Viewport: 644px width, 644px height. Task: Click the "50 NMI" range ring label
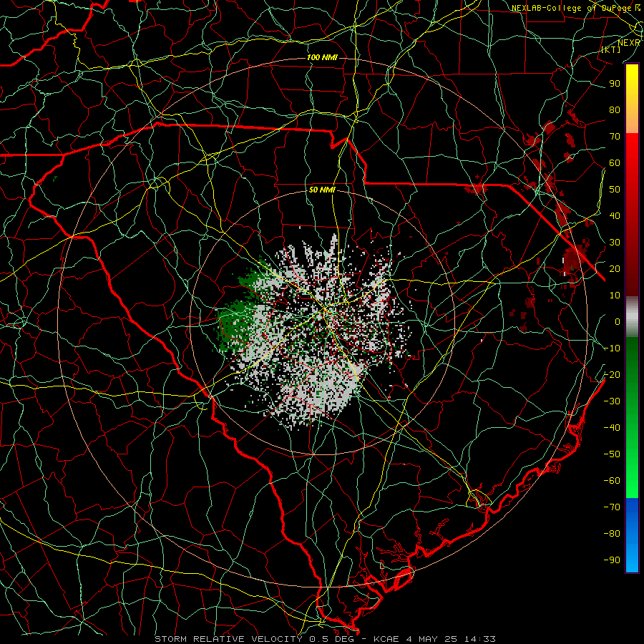point(322,190)
